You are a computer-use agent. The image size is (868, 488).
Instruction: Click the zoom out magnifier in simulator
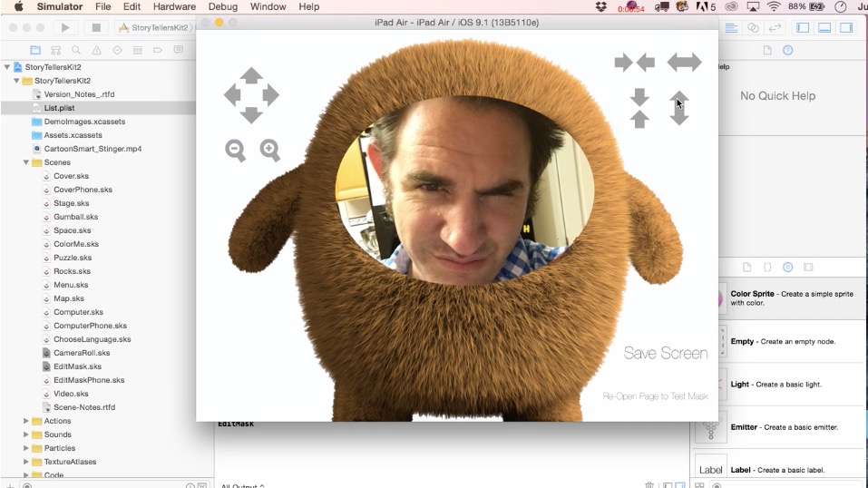pos(236,151)
